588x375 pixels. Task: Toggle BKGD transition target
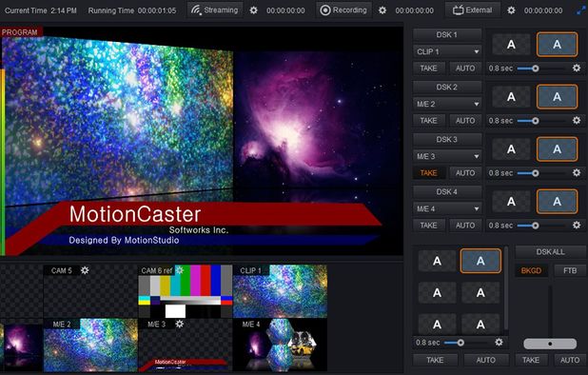(x=531, y=270)
